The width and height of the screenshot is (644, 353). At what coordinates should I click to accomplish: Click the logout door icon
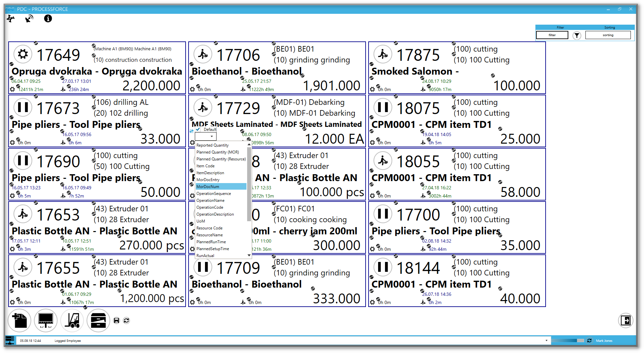tap(626, 320)
